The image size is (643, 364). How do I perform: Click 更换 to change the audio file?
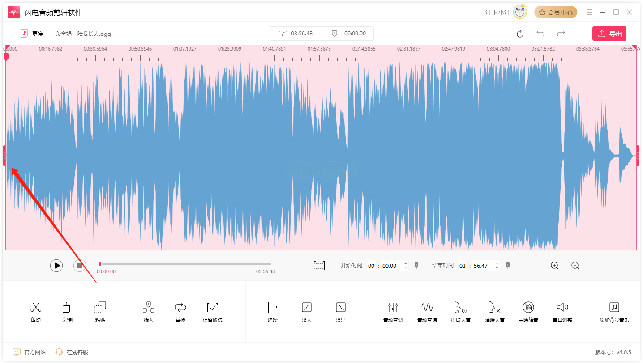[x=32, y=34]
